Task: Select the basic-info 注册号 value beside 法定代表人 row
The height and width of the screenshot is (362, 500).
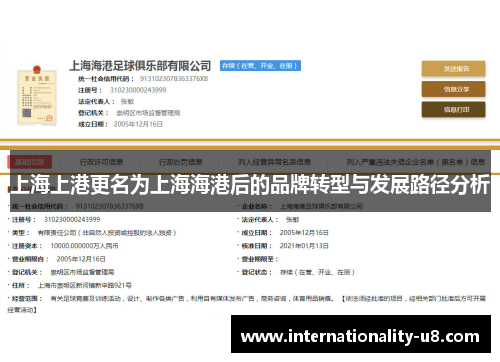Action: [72, 219]
